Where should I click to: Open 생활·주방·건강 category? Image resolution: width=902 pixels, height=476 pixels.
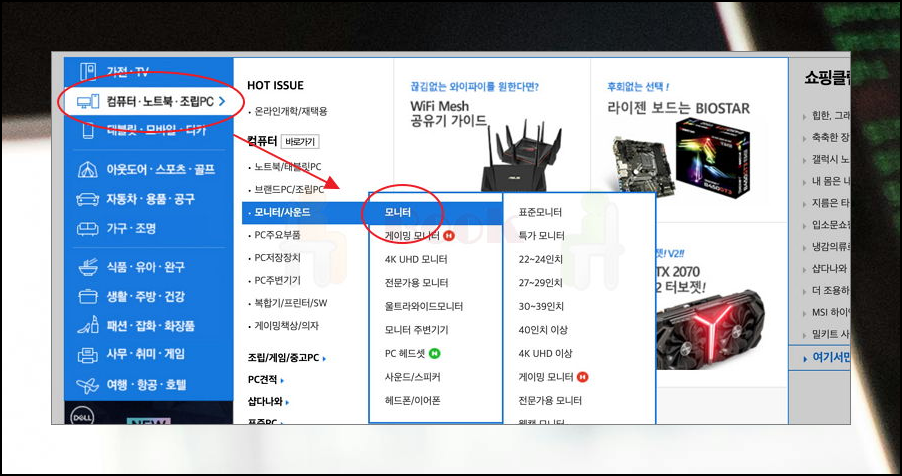click(x=146, y=296)
